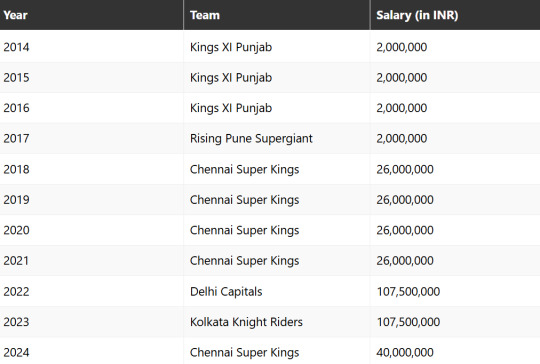Select the 2,000,000 salary for 2015
The image size is (540, 364).
coord(402,78)
